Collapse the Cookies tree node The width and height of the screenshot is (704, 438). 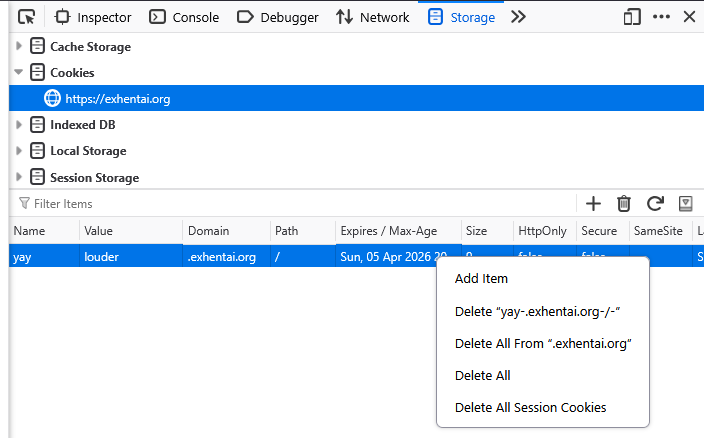pyautogui.click(x=19, y=73)
